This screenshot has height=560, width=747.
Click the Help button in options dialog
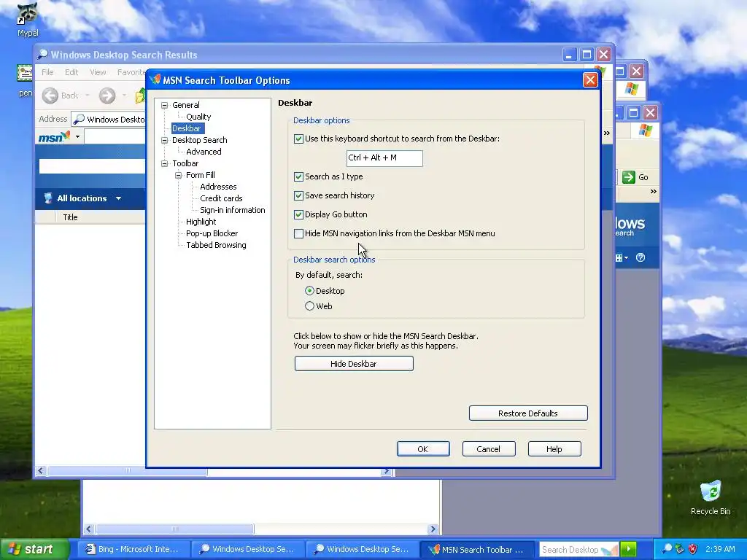tap(554, 449)
